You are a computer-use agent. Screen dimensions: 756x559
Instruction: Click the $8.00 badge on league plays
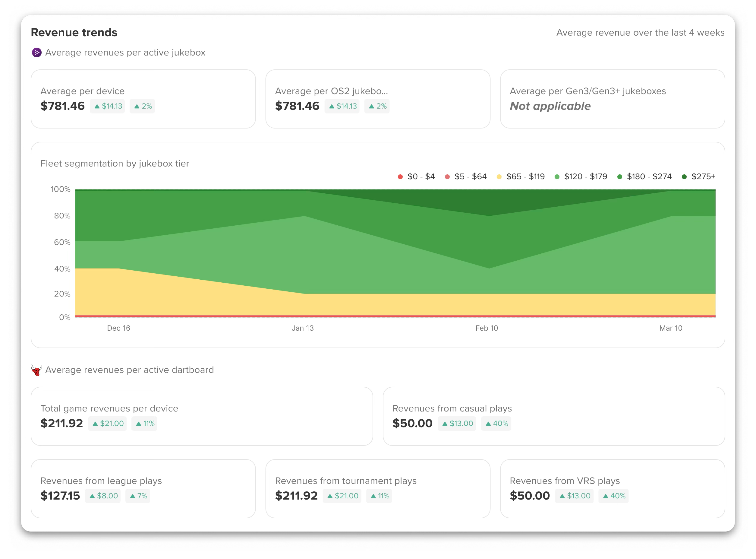pyautogui.click(x=103, y=496)
